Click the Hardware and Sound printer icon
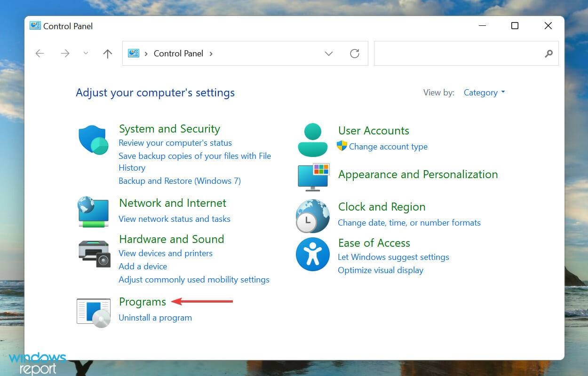This screenshot has width=588, height=376. pyautogui.click(x=94, y=253)
